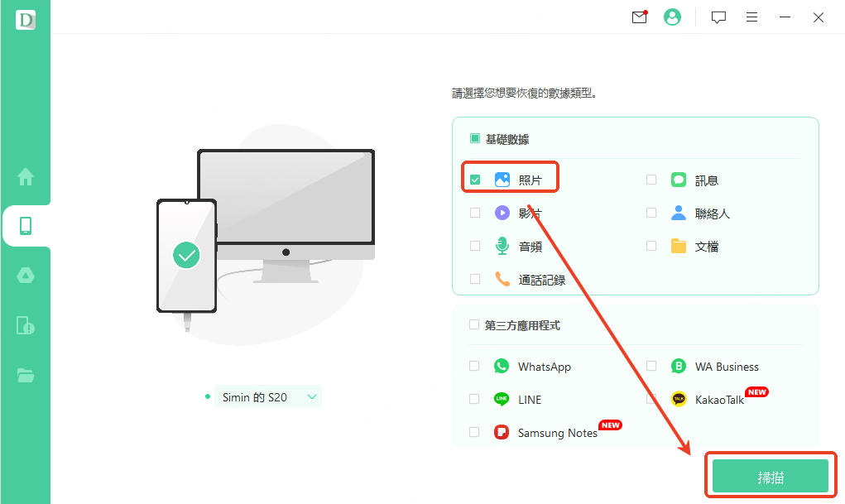Check the 音頻 checkbox
Image resolution: width=845 pixels, height=504 pixels.
pyautogui.click(x=475, y=246)
